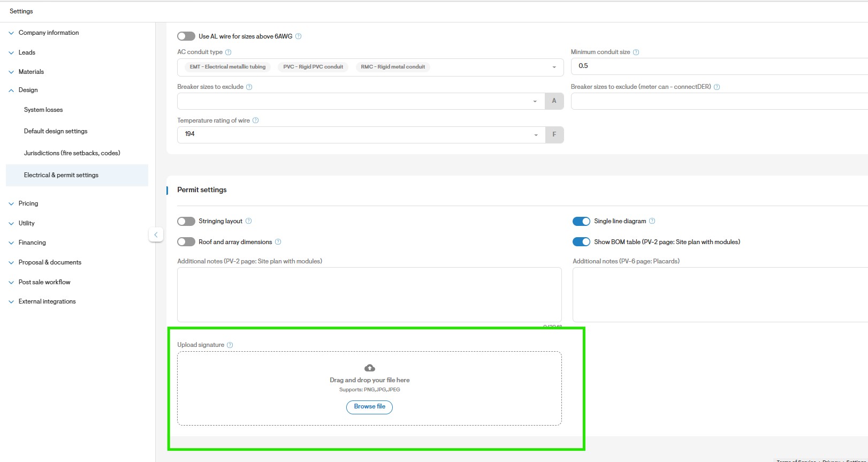The height and width of the screenshot is (462, 868).
Task: Open System losses settings page
Action: point(43,110)
